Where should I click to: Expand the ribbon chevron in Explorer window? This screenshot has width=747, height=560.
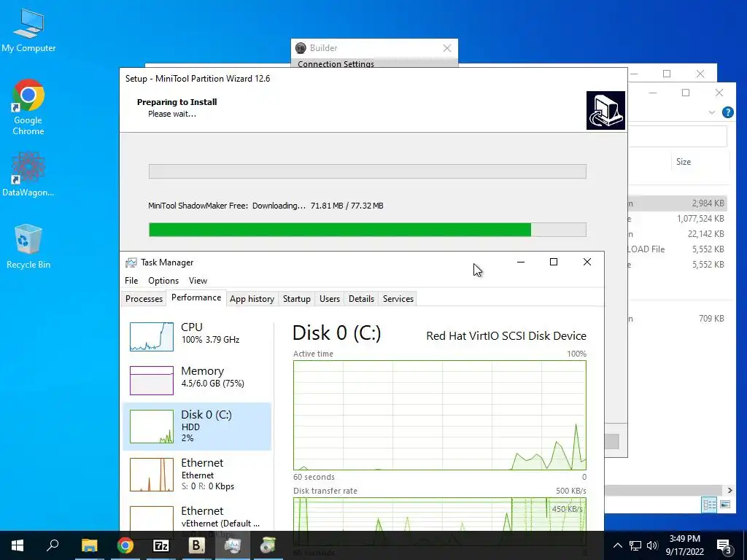tap(712, 112)
